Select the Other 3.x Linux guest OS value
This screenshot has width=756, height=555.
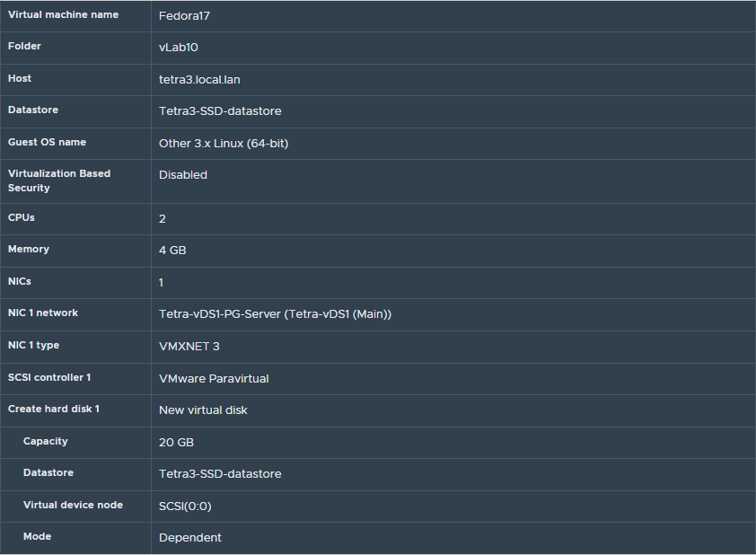pyautogui.click(x=224, y=144)
